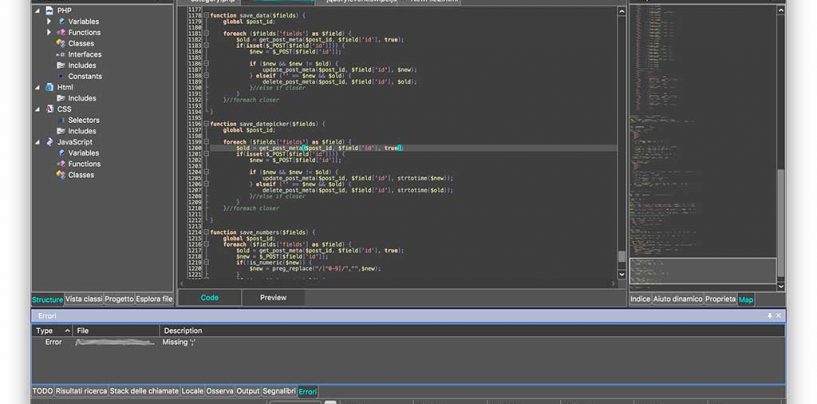
Task: Click the JavaScript file icon
Action: (49, 142)
